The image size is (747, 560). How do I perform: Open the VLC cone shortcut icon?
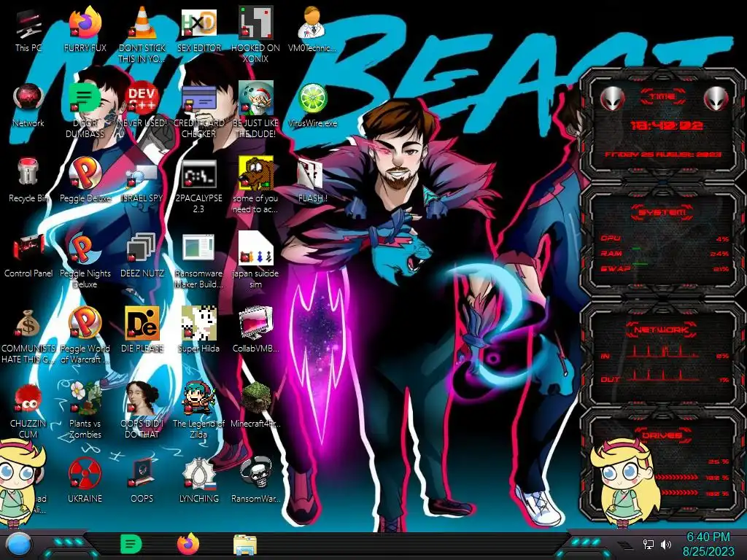click(142, 23)
